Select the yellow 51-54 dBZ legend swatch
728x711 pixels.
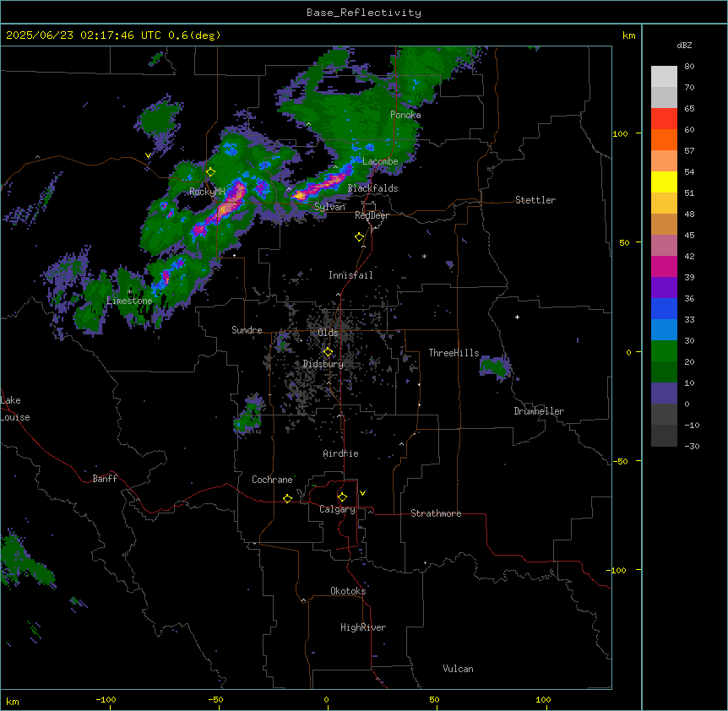coord(664,182)
